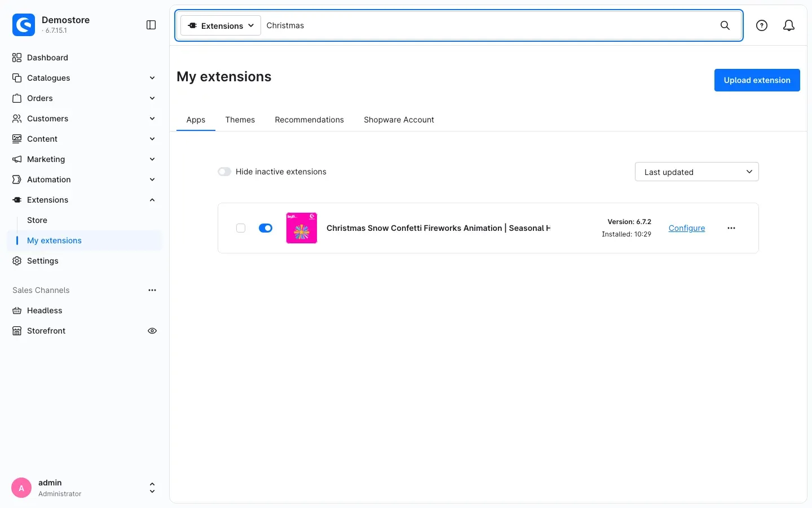Viewport: 812px width, 508px height.
Task: Deactivate the Christmas Snow Confetti extension toggle
Action: (266, 228)
